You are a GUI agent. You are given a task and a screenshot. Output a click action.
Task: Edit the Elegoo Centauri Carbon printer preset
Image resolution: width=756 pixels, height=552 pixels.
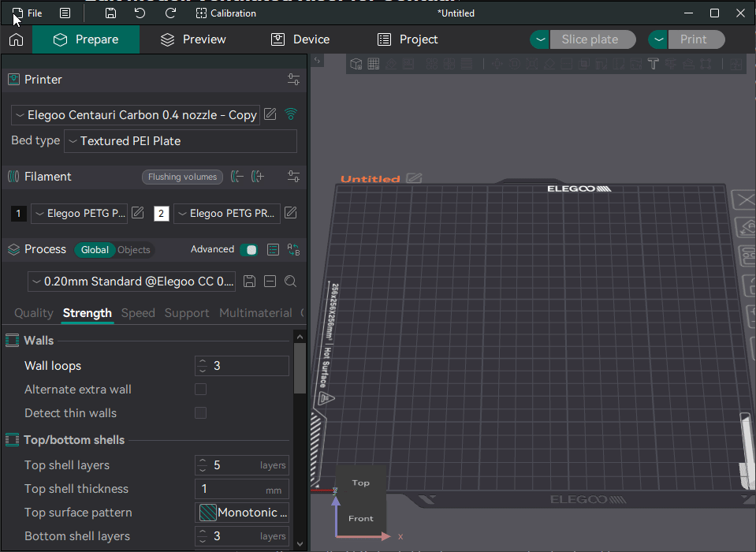click(270, 114)
